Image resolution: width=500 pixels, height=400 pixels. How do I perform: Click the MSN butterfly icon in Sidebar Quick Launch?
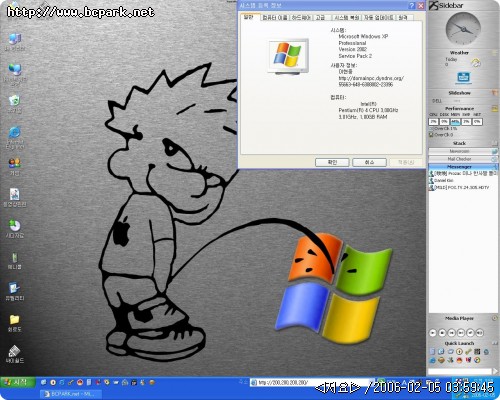tap(450, 360)
